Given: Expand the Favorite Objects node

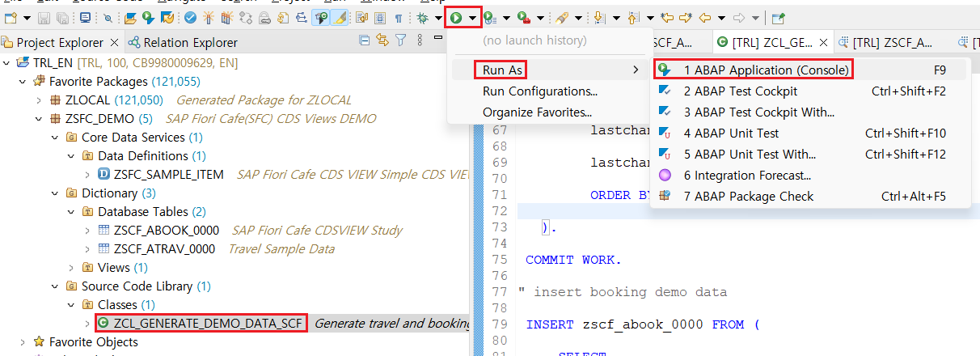Looking at the screenshot, I should (23, 342).
